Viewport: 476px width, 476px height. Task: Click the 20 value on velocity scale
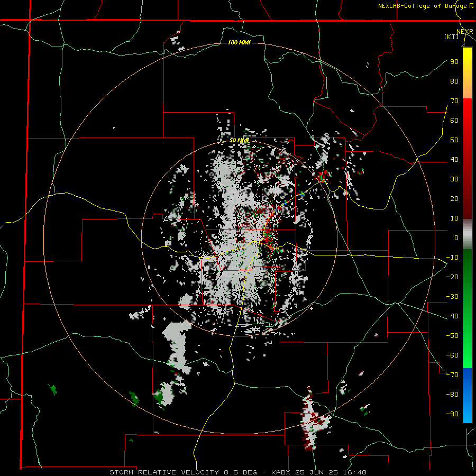tap(454, 198)
